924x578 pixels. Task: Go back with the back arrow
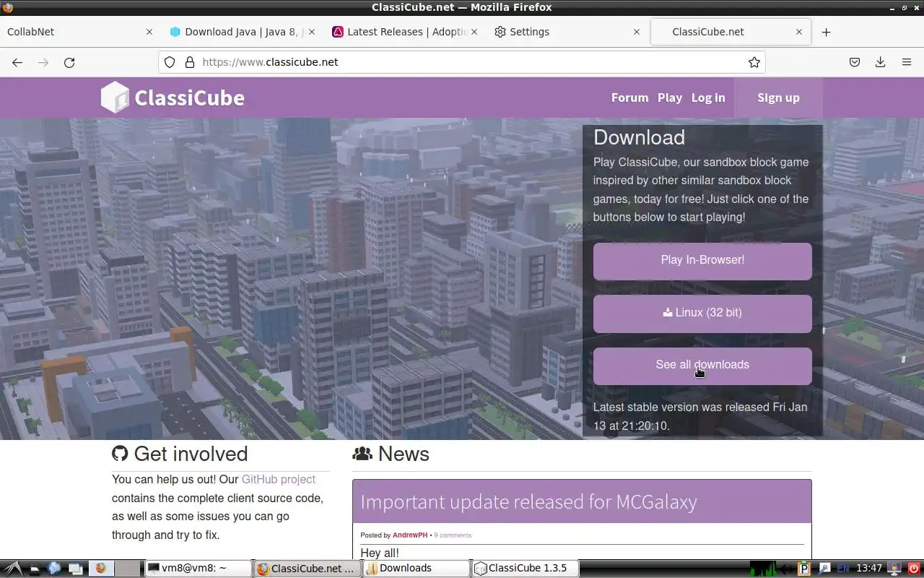click(17, 62)
